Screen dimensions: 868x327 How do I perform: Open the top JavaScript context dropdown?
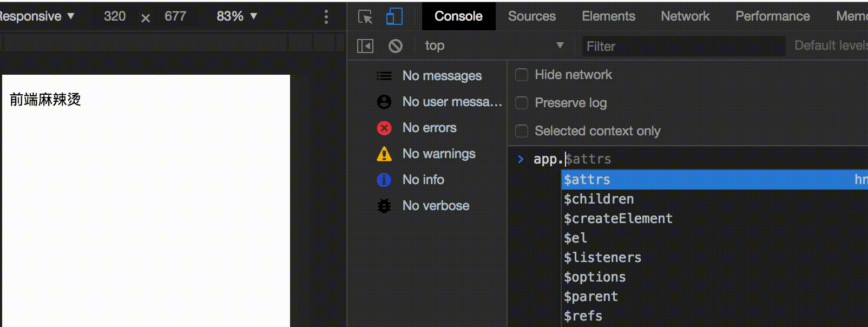click(x=493, y=45)
